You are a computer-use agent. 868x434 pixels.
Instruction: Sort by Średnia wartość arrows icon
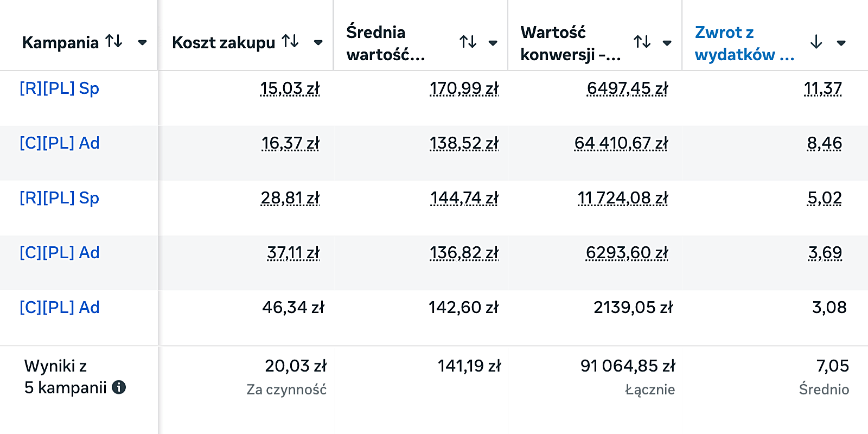(468, 42)
